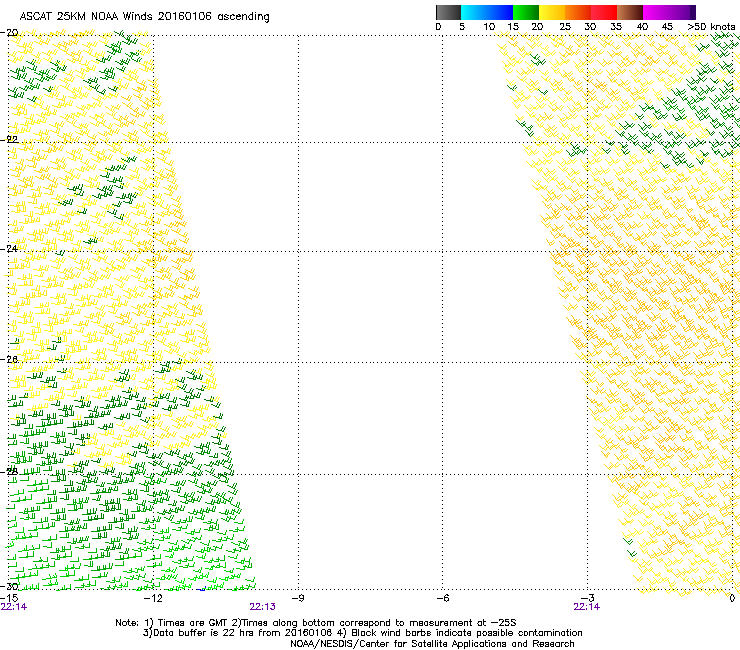Select the '10' color scale label
740x650 pixels.
[x=489, y=27]
